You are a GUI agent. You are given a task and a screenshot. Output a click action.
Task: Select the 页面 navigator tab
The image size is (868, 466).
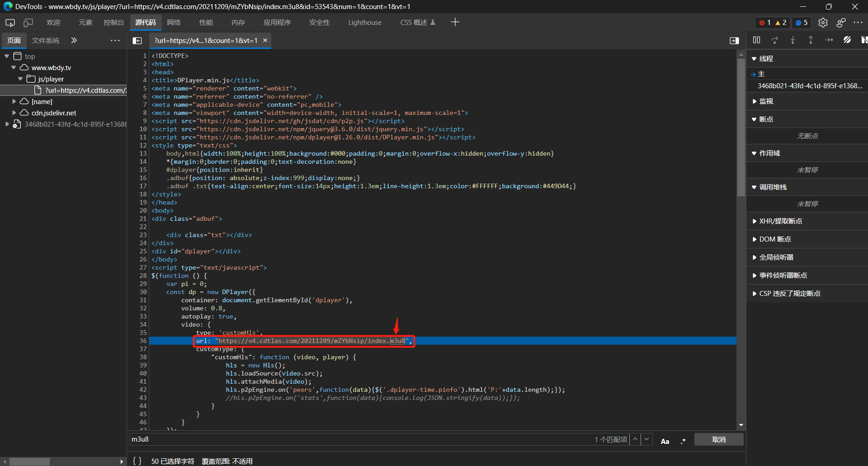[14, 41]
